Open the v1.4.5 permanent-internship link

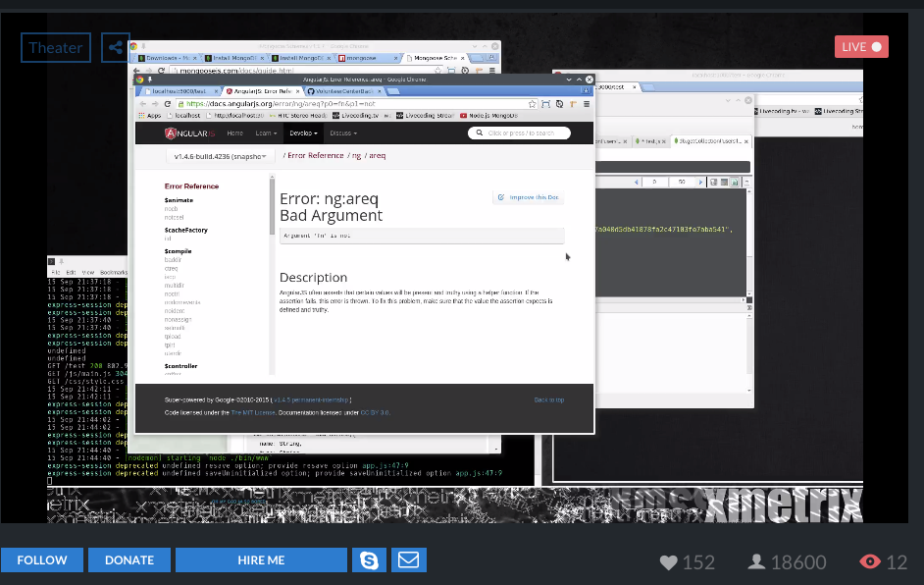[x=312, y=399]
